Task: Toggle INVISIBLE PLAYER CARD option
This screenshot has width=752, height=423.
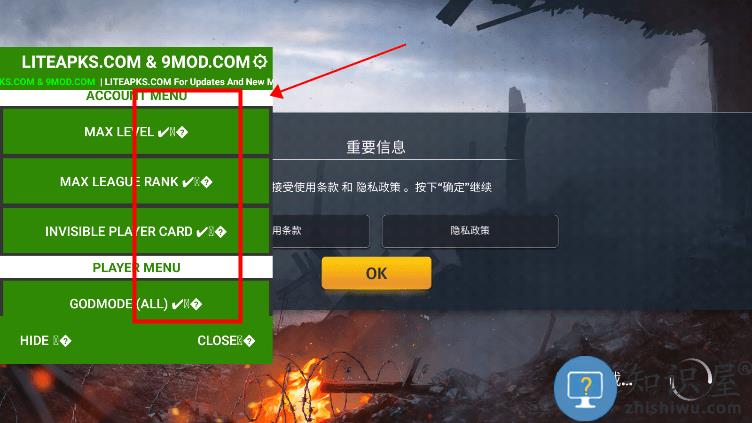Action: tap(136, 231)
